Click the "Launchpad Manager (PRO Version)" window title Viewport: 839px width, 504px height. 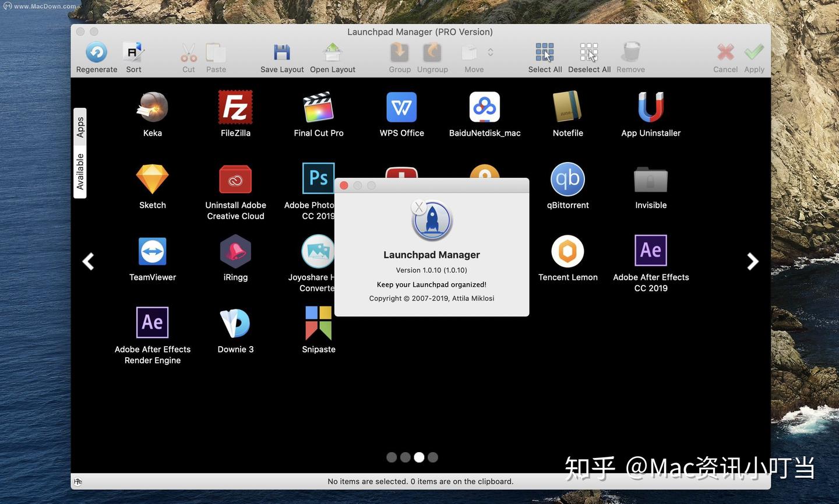click(x=420, y=32)
